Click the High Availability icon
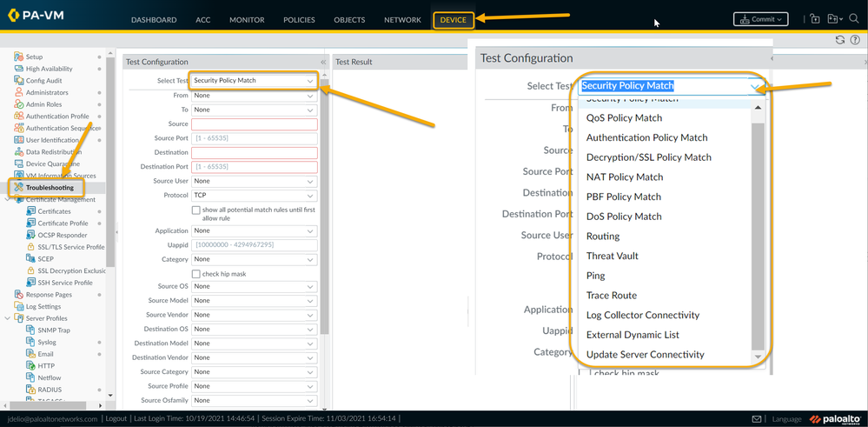 pos(19,69)
